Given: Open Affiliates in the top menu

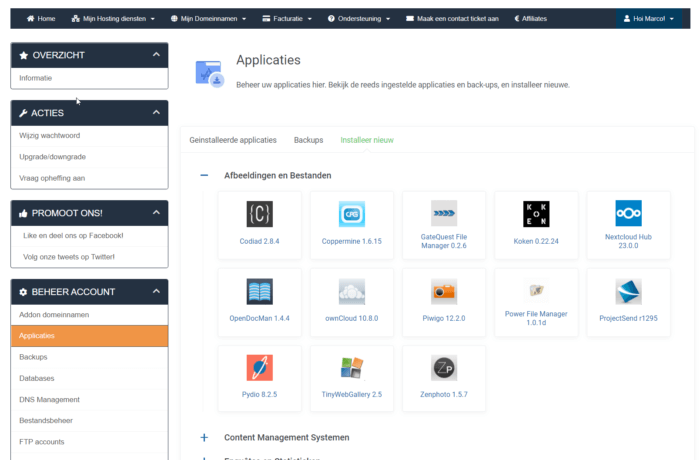Looking at the screenshot, I should coord(530,18).
